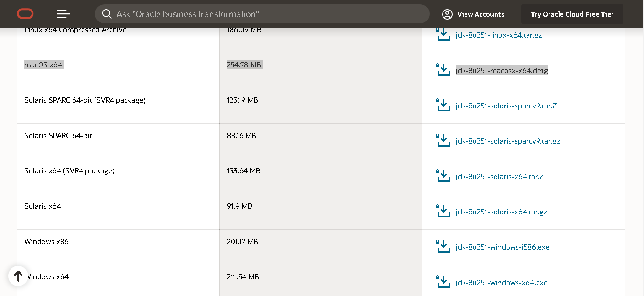Viewport: 644px width, 297px height.
Task: Click the 201.17 MB file size
Action: pyautogui.click(x=243, y=242)
